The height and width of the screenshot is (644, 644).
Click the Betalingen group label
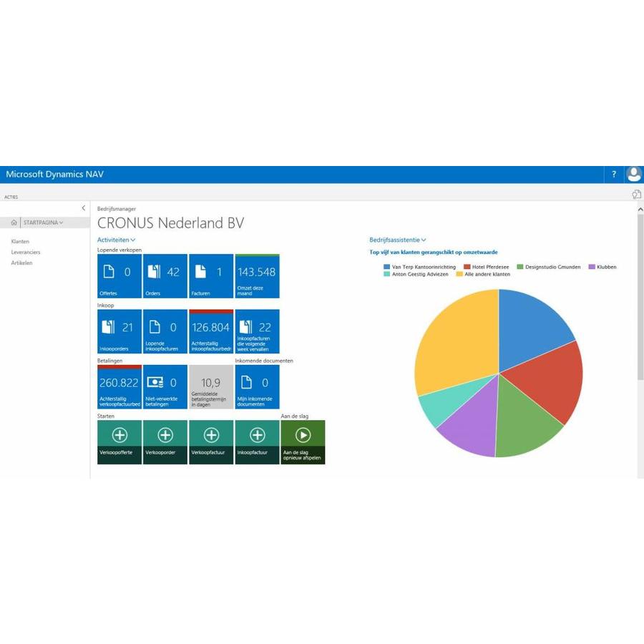(x=109, y=361)
